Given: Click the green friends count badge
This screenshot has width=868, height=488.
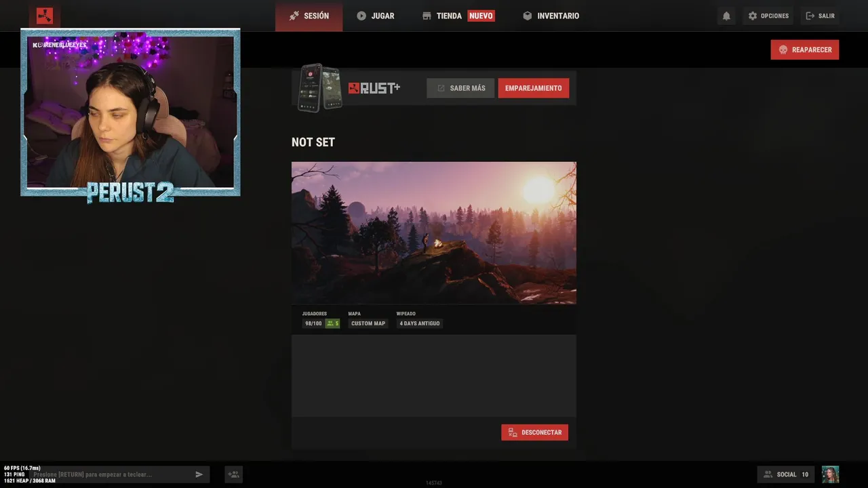Looking at the screenshot, I should (332, 323).
